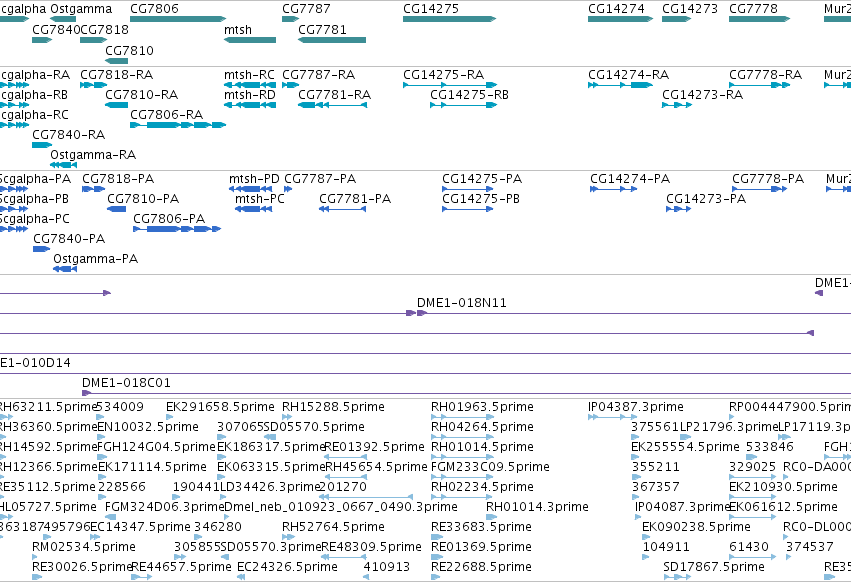Select the DME1-018N11 clone label
This screenshot has width=851, height=582.
pos(462,302)
